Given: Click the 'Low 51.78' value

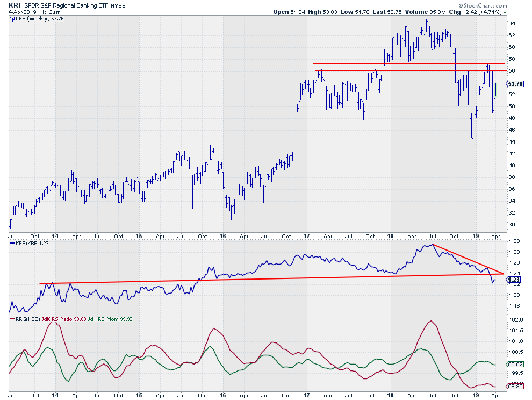Looking at the screenshot, I should 355,12.
